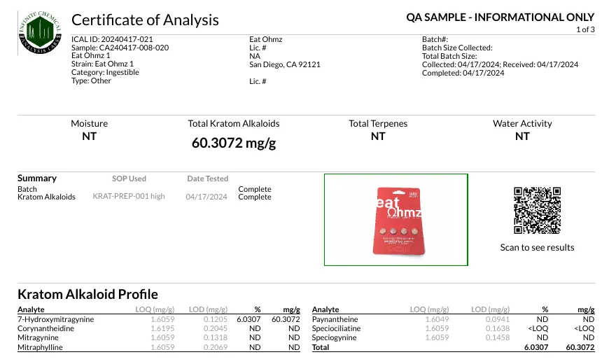Click the left table 'LOQ (mg/g)' header
Image resolution: width=609 pixels, height=364 pixels.
pos(155,309)
